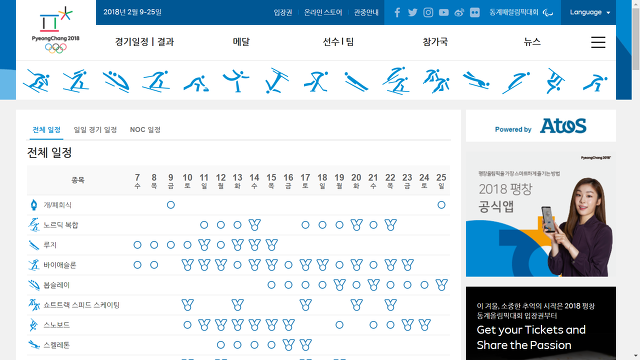640x360 pixels.
Task: Click the 쇼트트랙 medal icon on the 10th
Action: [x=187, y=304]
